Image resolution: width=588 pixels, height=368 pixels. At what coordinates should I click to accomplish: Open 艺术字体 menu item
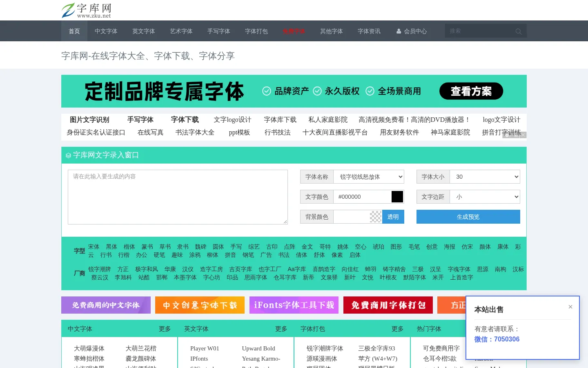pyautogui.click(x=181, y=31)
